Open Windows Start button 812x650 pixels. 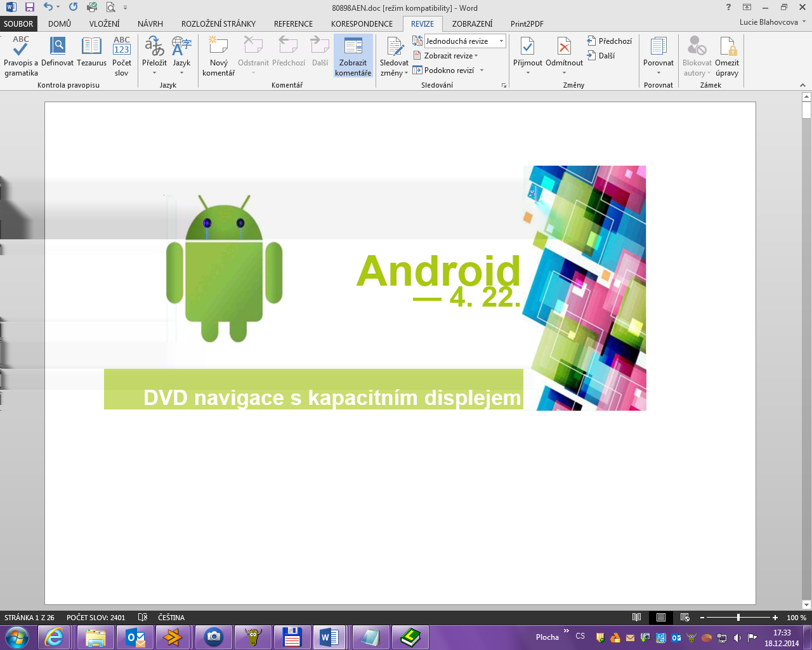tap(17, 637)
